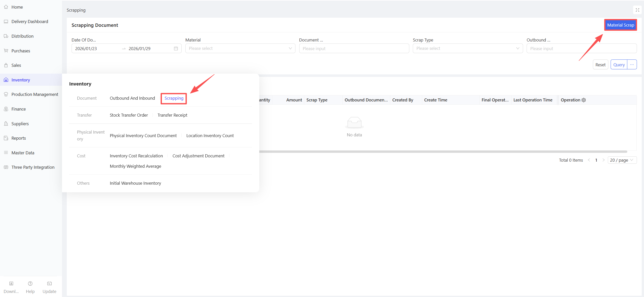The image size is (644, 297).
Task: Open the table column settings gear
Action: click(x=584, y=100)
